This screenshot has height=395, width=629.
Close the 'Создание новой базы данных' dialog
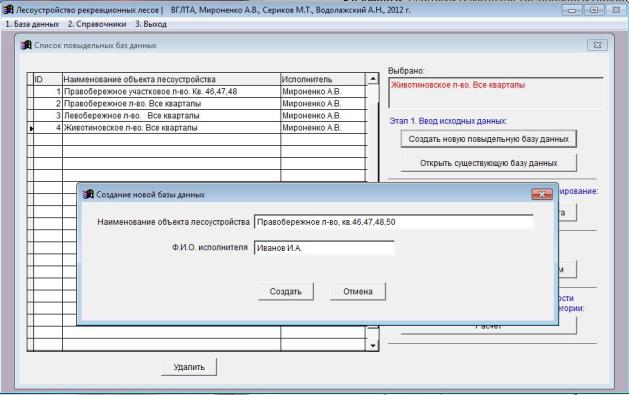coord(542,194)
